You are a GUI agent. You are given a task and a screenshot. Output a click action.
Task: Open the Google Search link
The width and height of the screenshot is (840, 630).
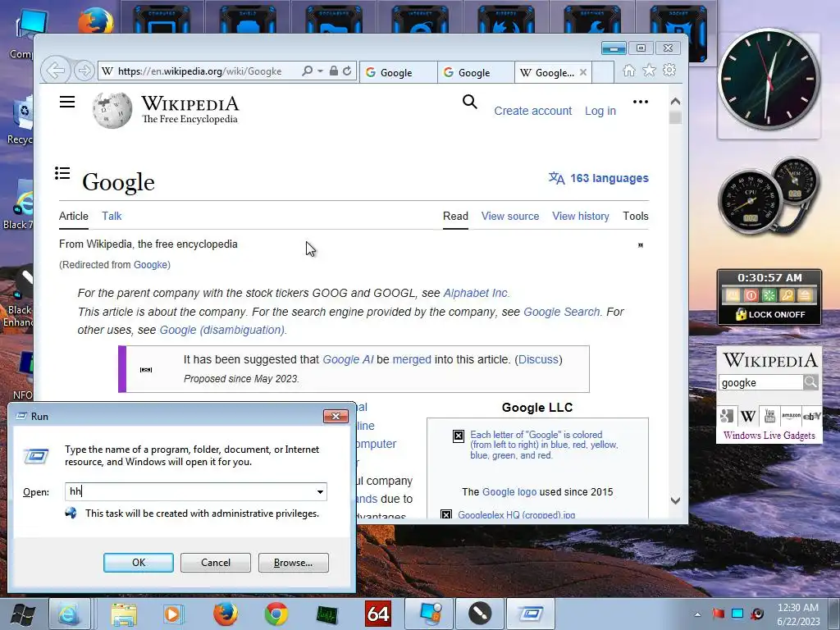click(561, 312)
